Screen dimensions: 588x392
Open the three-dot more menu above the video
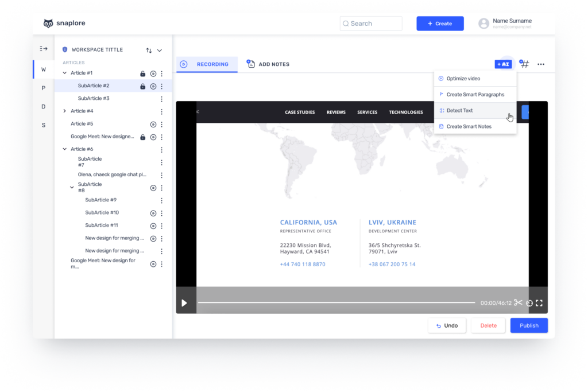point(541,64)
